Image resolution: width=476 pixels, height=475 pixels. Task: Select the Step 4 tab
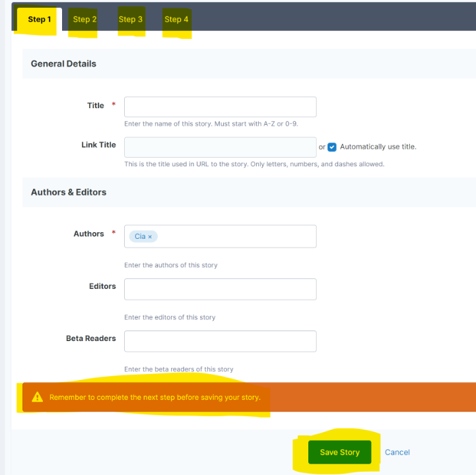point(176,20)
